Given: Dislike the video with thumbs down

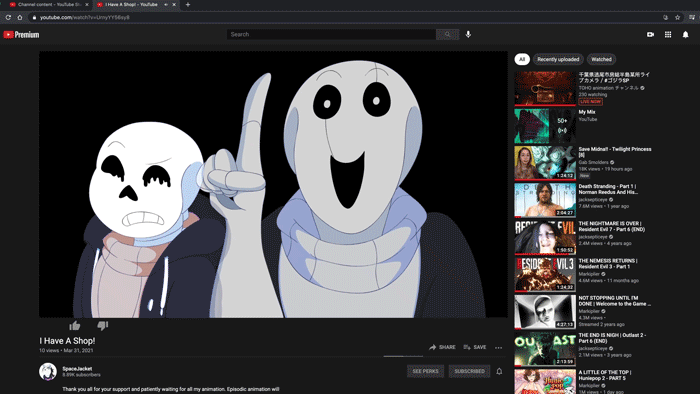Looking at the screenshot, I should tap(103, 325).
